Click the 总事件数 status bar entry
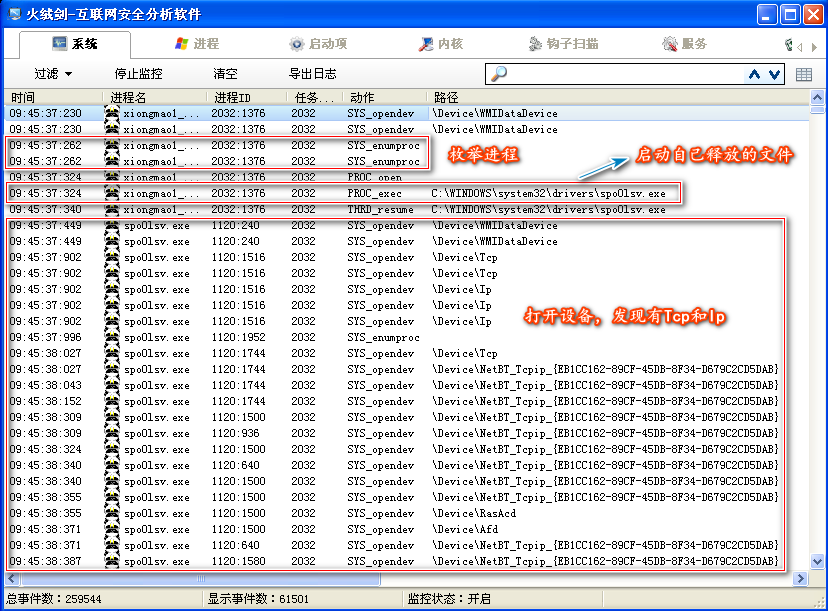This screenshot has height=611, width=828. tap(54, 599)
